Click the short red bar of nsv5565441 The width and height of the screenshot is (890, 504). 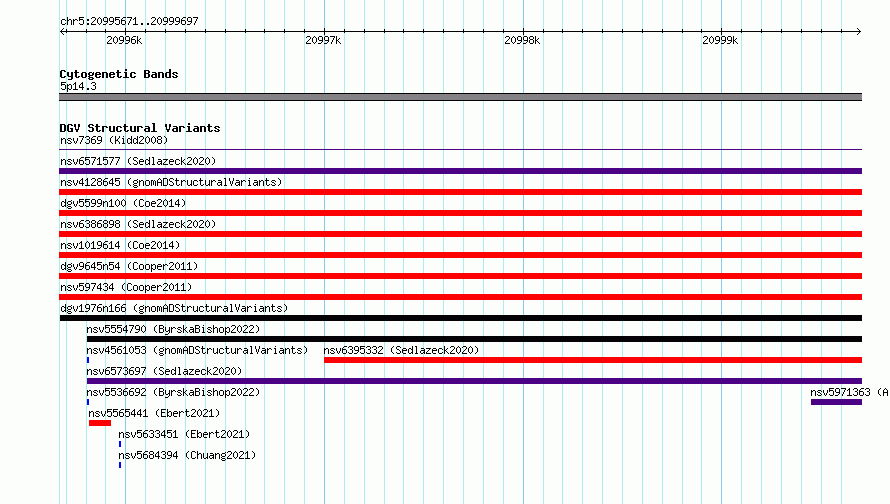point(100,423)
